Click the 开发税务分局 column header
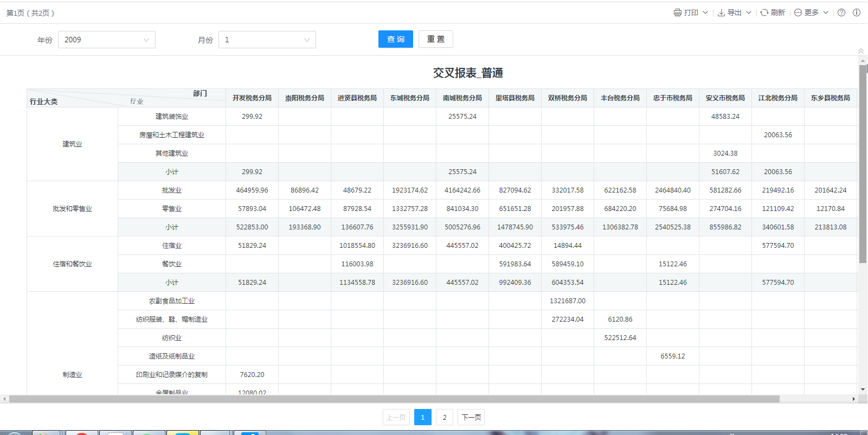This screenshot has height=435, width=868. pos(252,98)
